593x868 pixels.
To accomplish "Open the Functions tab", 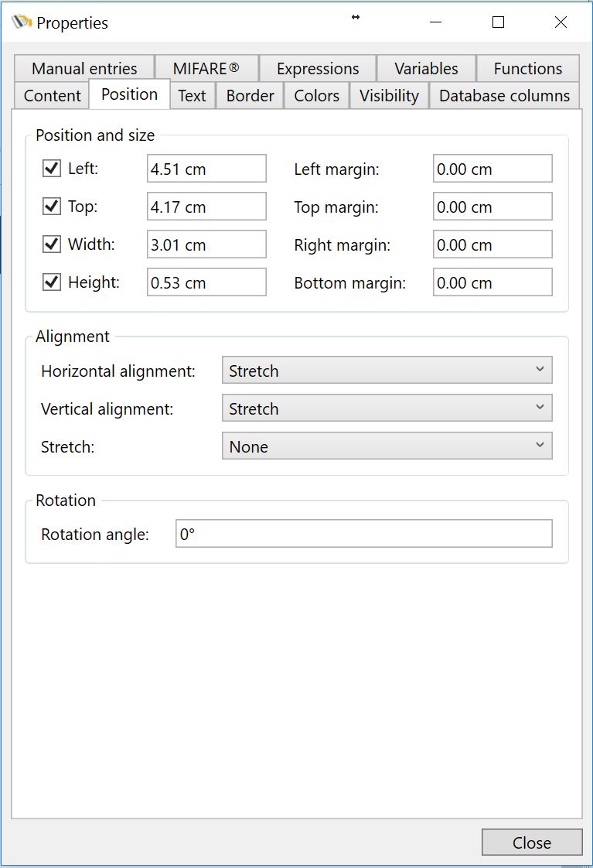I will tap(528, 69).
